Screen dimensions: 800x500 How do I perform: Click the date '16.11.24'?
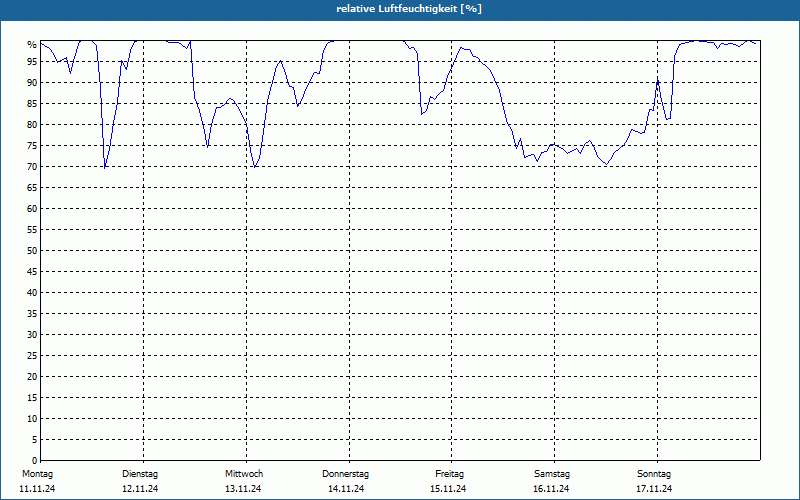tap(551, 488)
